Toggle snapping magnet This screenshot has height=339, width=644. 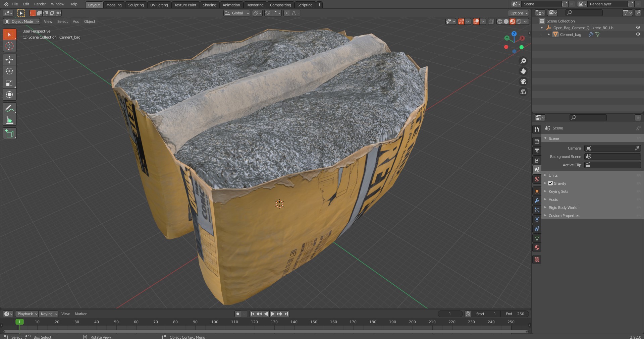coord(267,13)
